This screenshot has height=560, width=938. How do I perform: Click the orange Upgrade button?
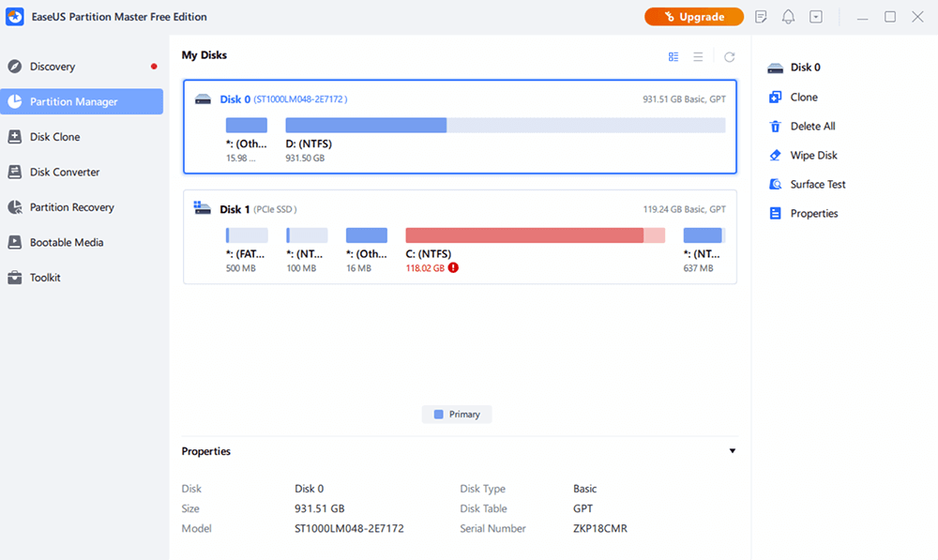click(694, 16)
